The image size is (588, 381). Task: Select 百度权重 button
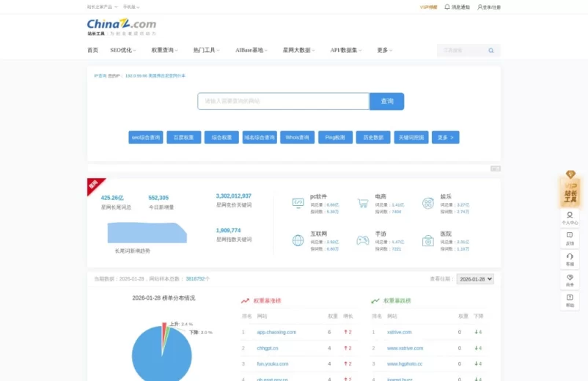click(x=184, y=138)
